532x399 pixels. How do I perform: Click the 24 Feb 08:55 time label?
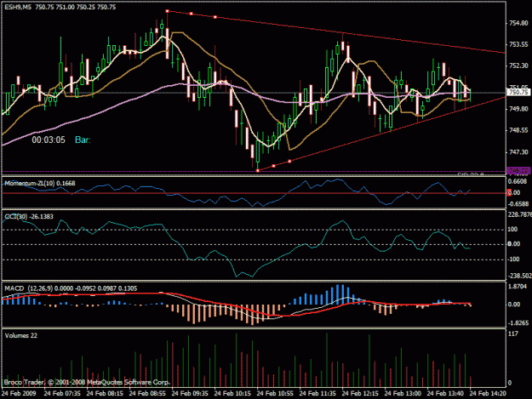[x=147, y=394]
